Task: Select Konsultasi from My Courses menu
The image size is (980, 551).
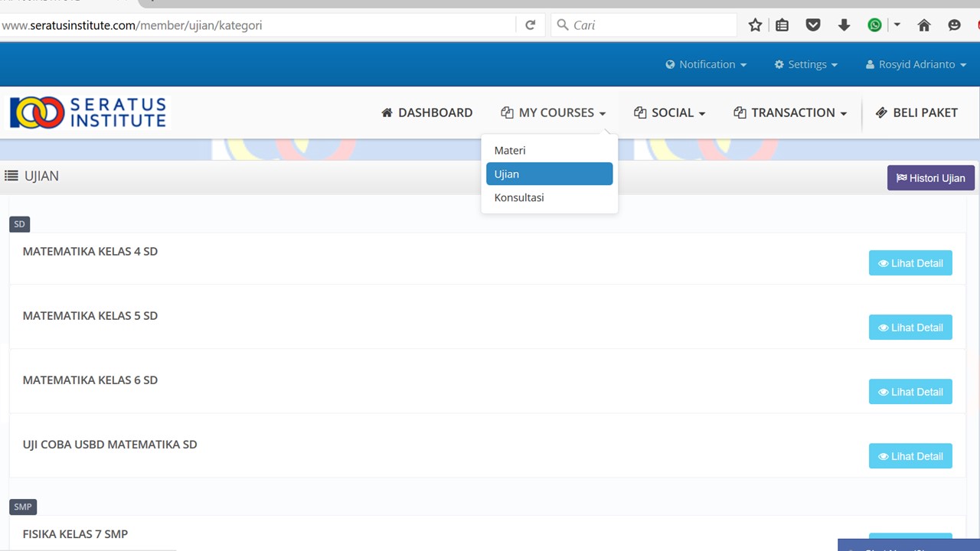Action: coord(549,197)
